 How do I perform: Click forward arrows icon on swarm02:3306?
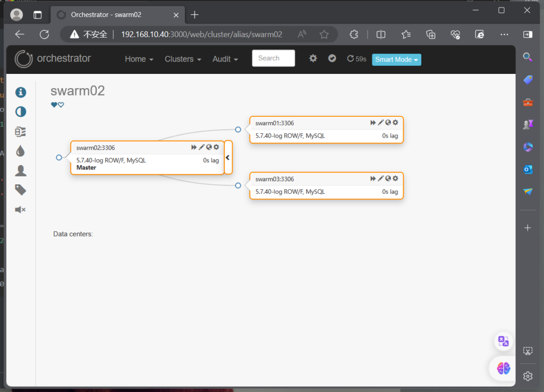click(193, 147)
